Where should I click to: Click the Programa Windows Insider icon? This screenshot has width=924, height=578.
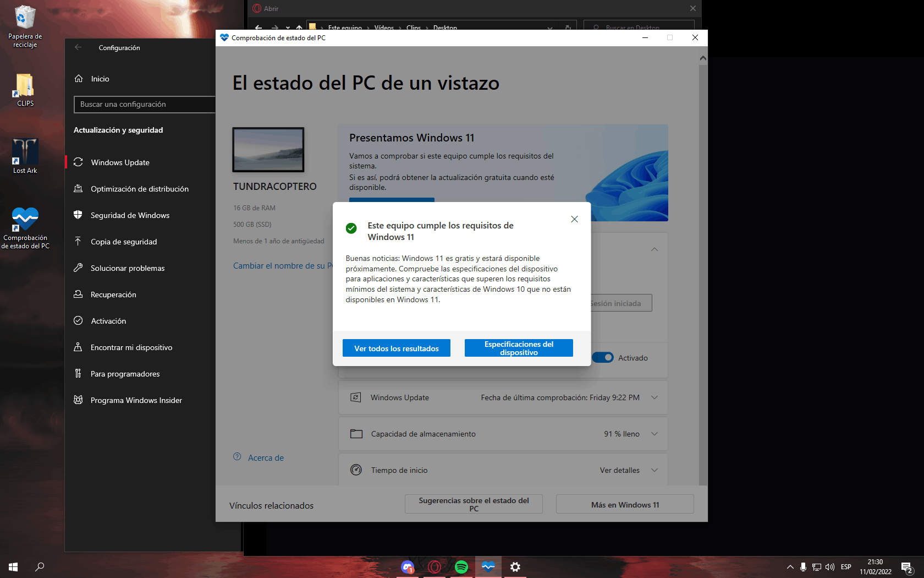tap(78, 400)
